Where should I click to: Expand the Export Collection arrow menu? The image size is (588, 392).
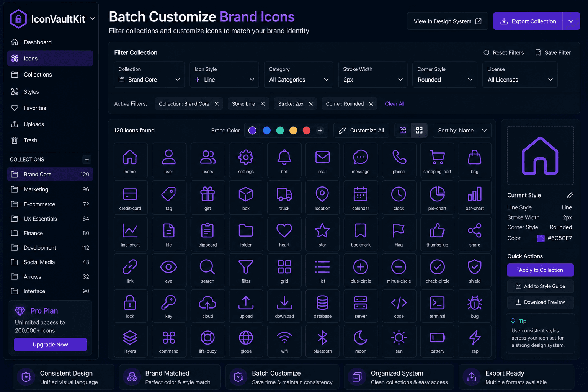tap(571, 21)
